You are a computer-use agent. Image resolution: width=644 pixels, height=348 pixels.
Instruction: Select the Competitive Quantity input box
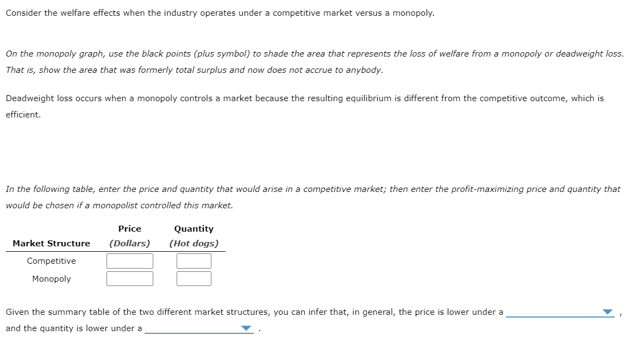pos(193,260)
